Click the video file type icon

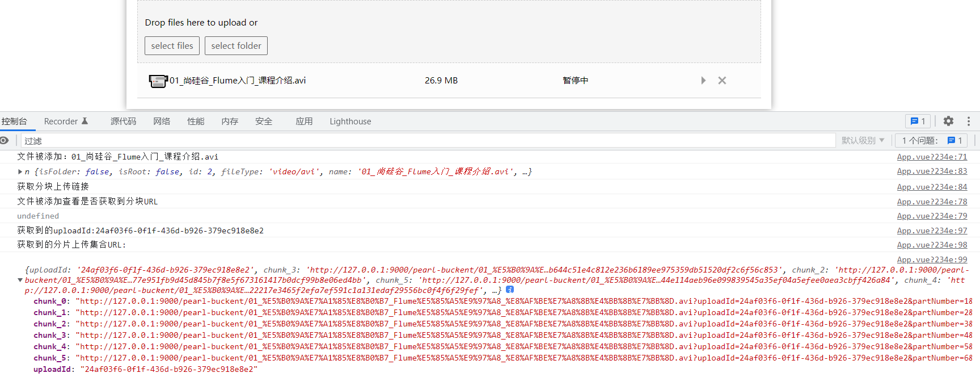coord(158,81)
